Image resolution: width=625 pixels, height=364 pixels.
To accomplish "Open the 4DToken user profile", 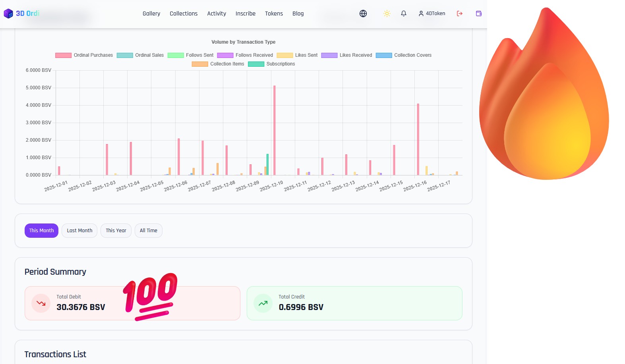I will 432,13.
